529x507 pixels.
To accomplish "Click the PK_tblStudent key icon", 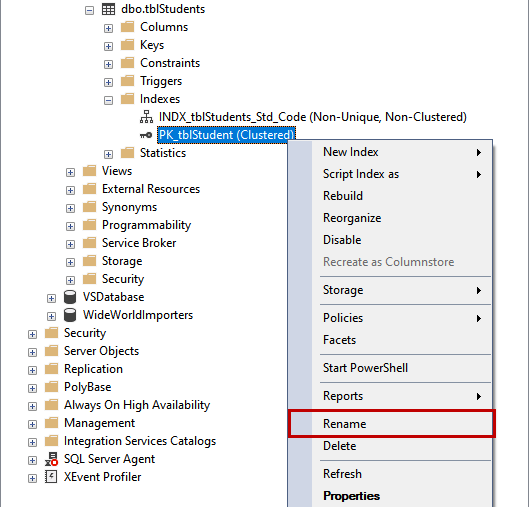I will click(146, 135).
